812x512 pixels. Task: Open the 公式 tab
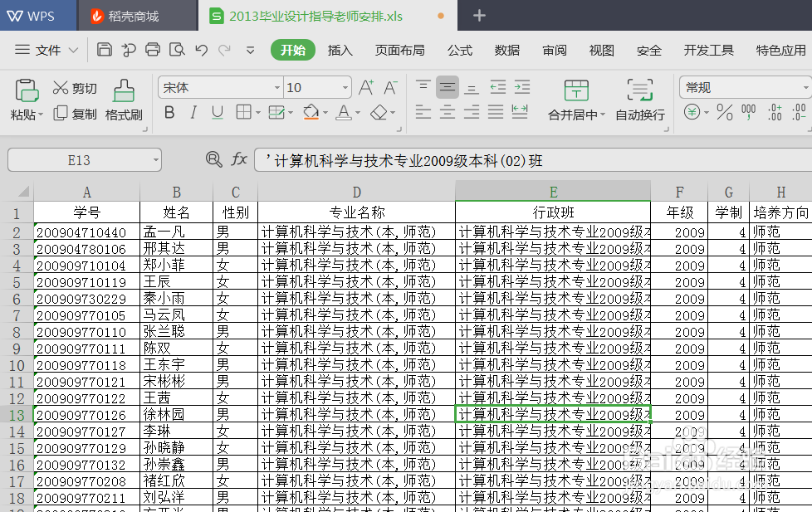click(460, 51)
